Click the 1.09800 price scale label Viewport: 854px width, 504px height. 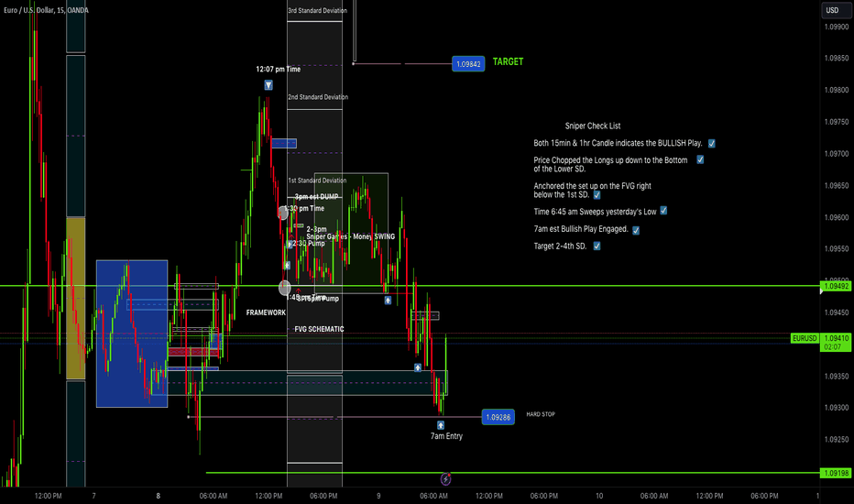pyautogui.click(x=836, y=90)
